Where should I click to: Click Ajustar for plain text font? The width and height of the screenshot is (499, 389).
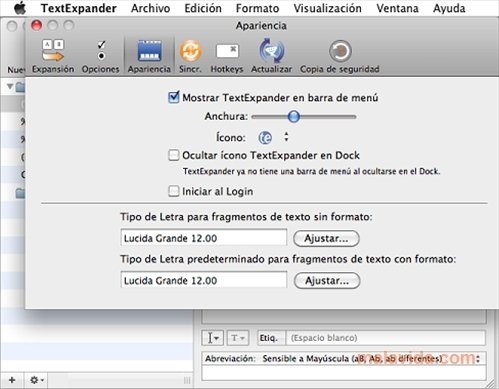[x=326, y=239]
